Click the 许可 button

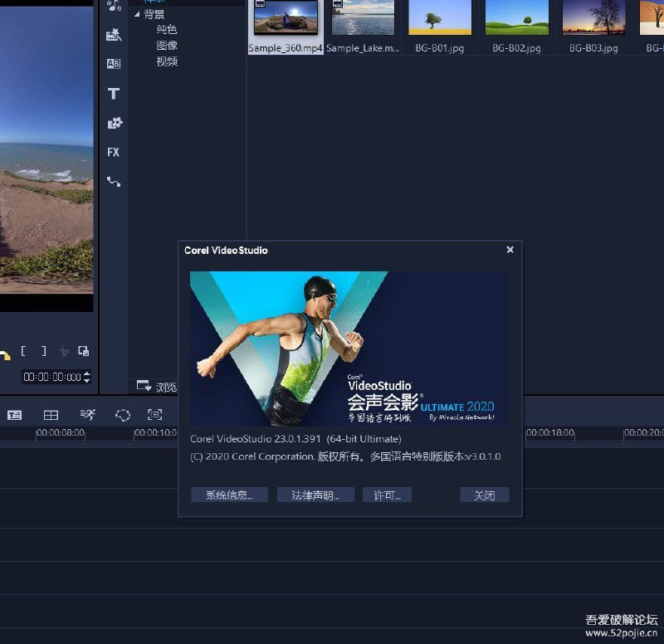387,495
